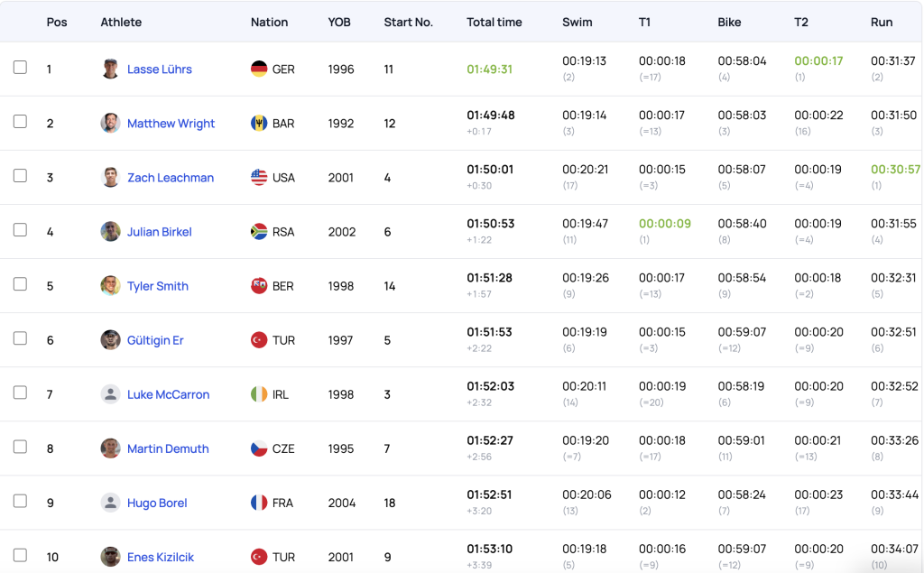This screenshot has height=573, width=924.
Task: Click the Barbados flag icon
Action: 259,124
